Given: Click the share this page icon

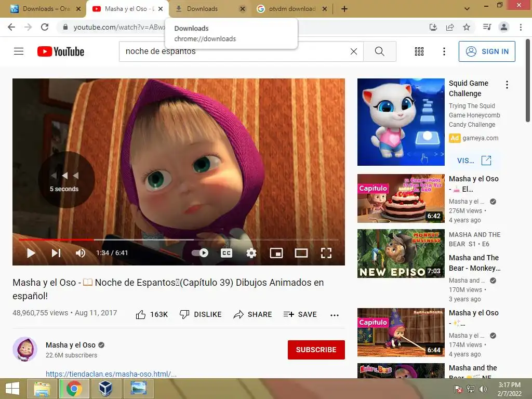Looking at the screenshot, I should pos(450,27).
